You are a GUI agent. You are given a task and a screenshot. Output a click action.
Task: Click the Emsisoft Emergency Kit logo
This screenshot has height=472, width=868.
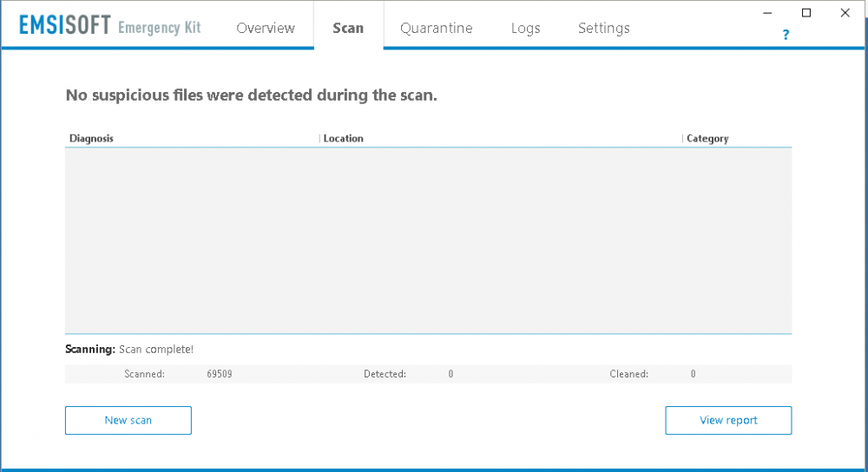[109, 25]
